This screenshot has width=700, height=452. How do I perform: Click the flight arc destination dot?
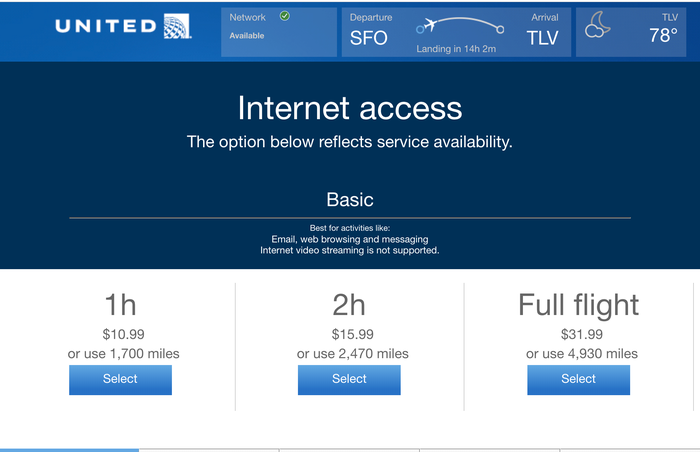coord(501,29)
